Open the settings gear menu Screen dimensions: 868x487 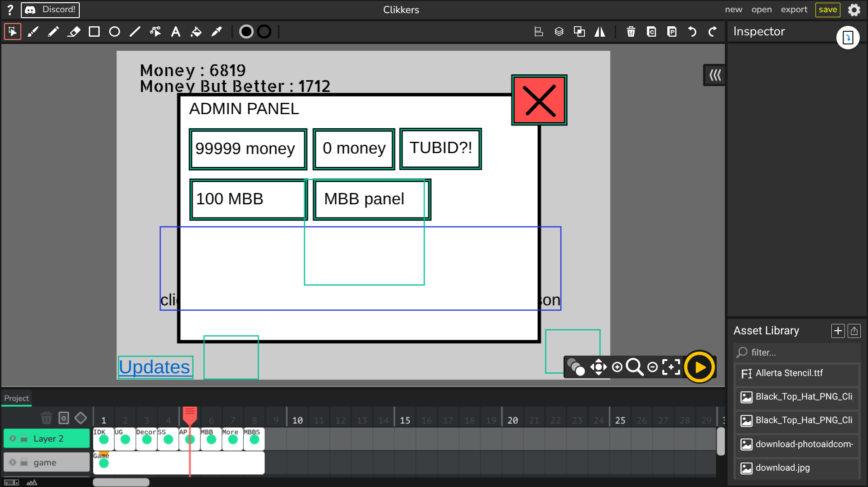[854, 10]
